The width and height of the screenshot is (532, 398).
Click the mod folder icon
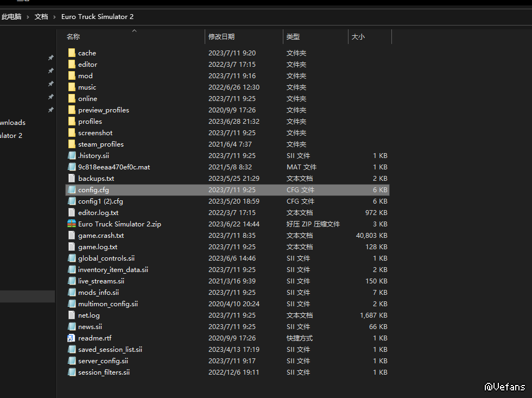click(72, 75)
